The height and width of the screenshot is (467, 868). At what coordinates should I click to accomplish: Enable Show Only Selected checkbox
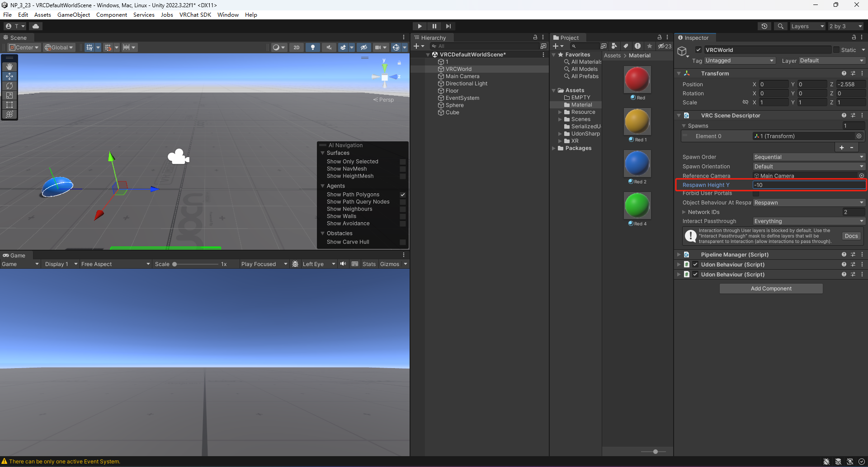pyautogui.click(x=403, y=162)
